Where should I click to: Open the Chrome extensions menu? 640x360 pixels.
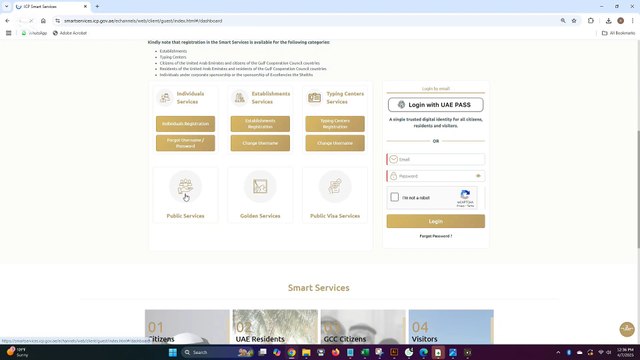[x=591, y=20]
